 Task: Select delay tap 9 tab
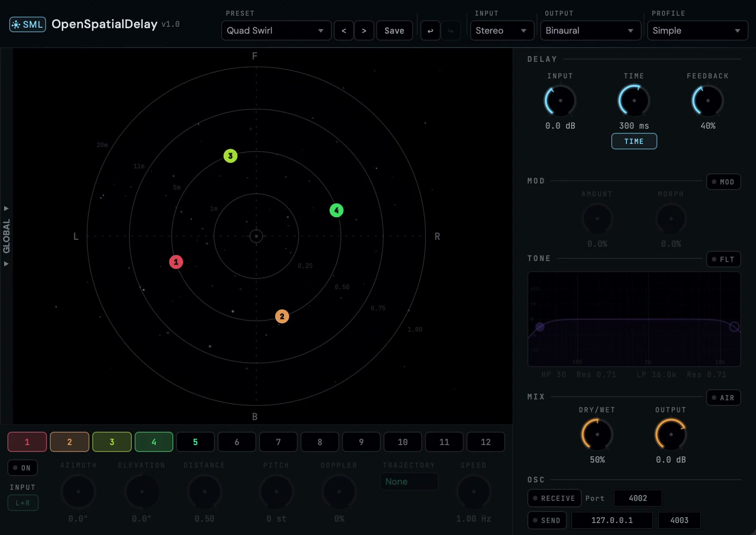(361, 442)
